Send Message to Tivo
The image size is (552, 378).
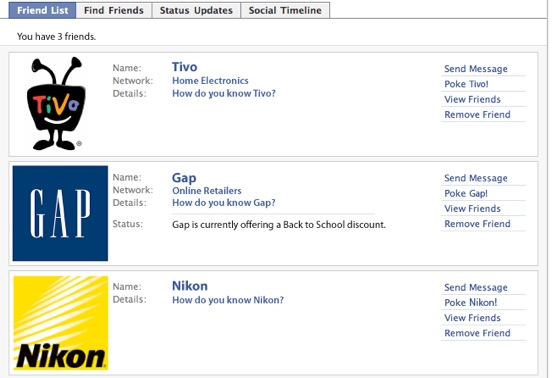476,69
